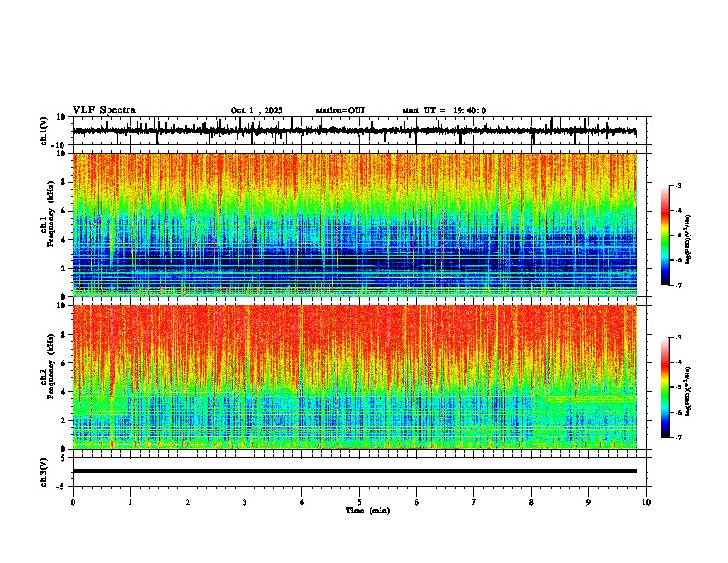The height and width of the screenshot is (563, 728).
Task: Click the ch.1 spectrogram panel
Action: tap(355, 224)
